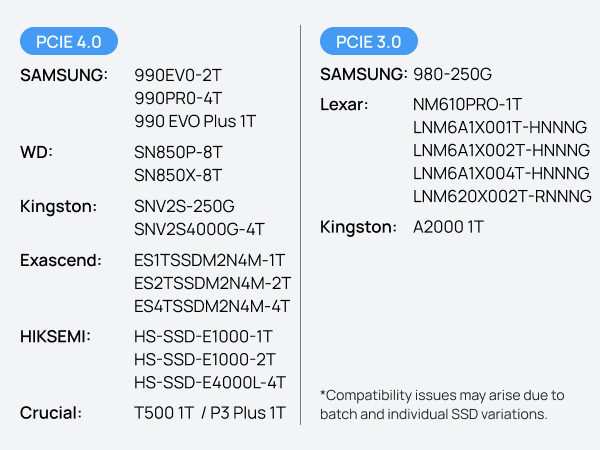Click the 990 EVO Plus 1T entry
Viewport: 600px width, 450px height.
pyautogui.click(x=195, y=121)
